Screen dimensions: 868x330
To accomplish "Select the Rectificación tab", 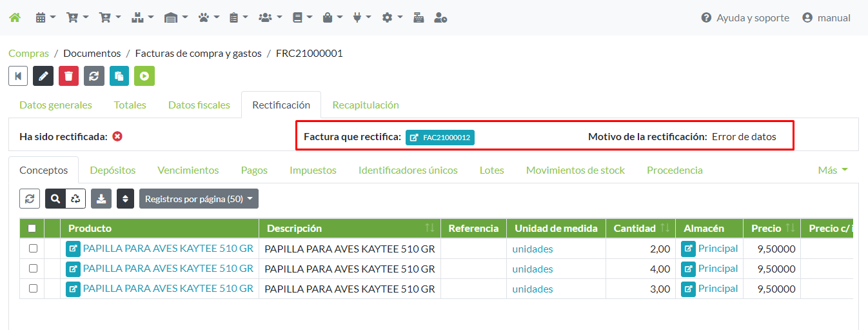I will (281, 105).
